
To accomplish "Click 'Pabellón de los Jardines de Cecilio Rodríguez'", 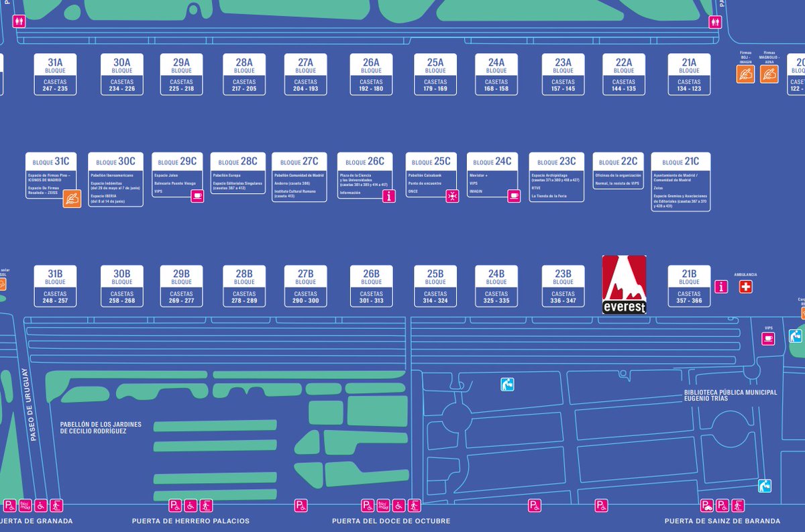I will point(102,427).
